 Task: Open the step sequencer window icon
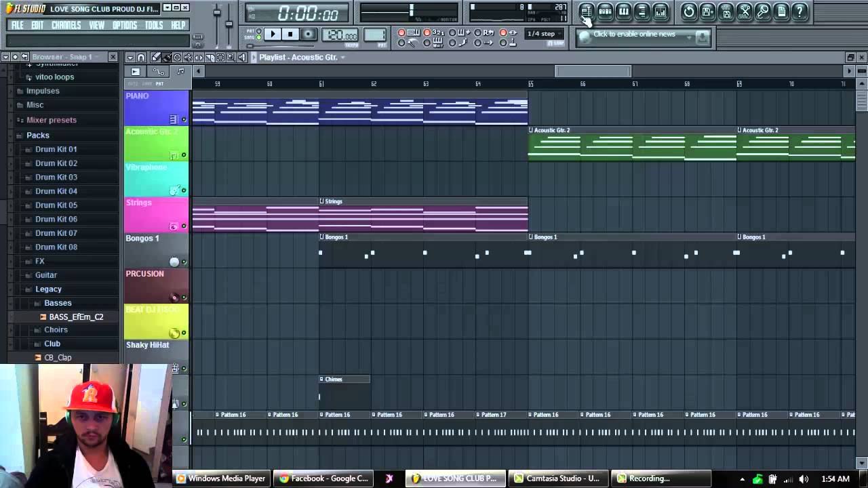pyautogui.click(x=605, y=12)
